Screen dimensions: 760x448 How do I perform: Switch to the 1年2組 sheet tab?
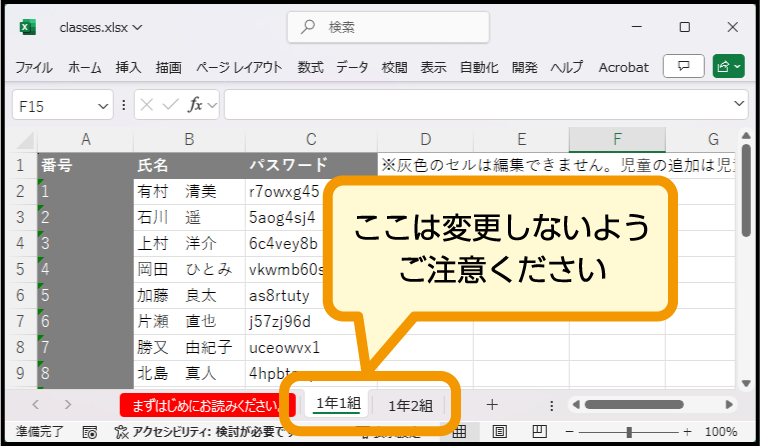point(410,405)
